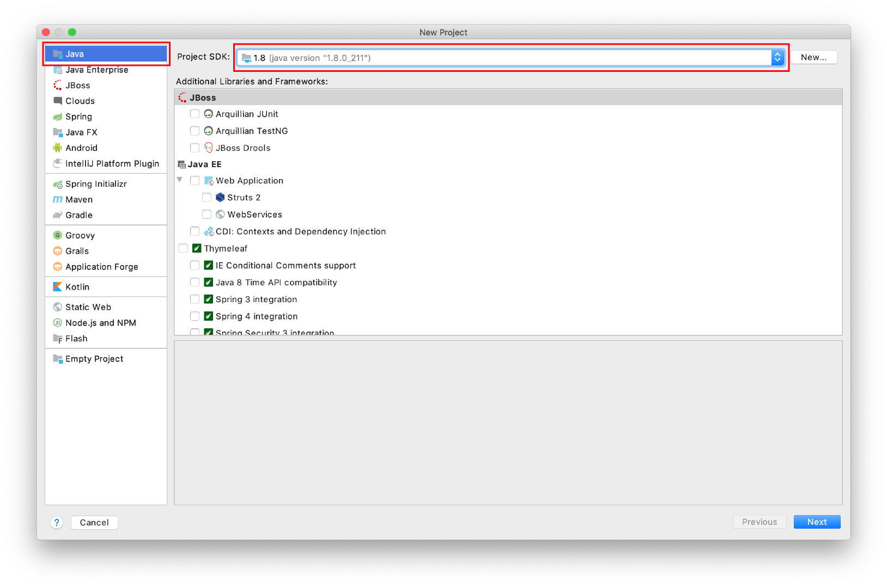Viewport: 887px width, 588px height.
Task: Select the Spring 3 integration label
Action: (x=256, y=299)
